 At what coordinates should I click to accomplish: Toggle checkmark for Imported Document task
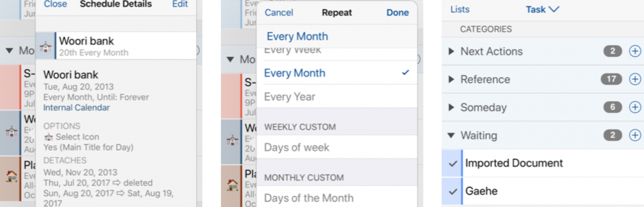pyautogui.click(x=453, y=163)
